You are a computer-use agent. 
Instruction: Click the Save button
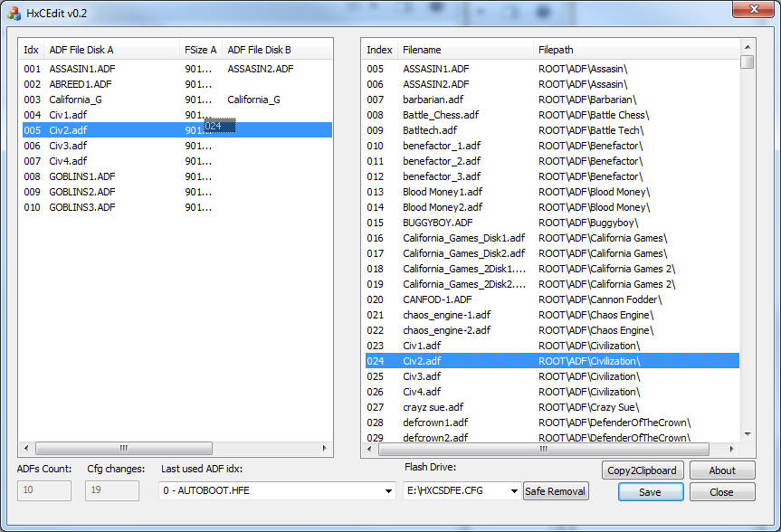pos(651,492)
